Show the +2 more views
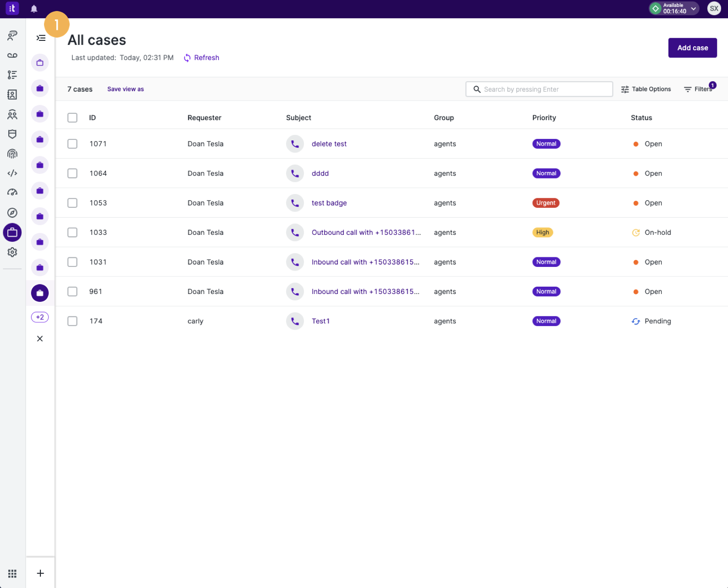 click(x=40, y=317)
